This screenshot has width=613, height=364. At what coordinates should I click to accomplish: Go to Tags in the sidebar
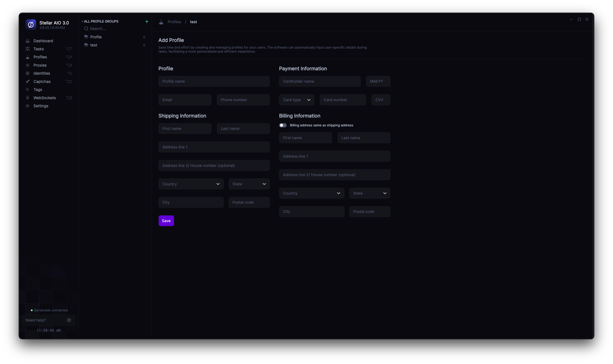coord(38,90)
